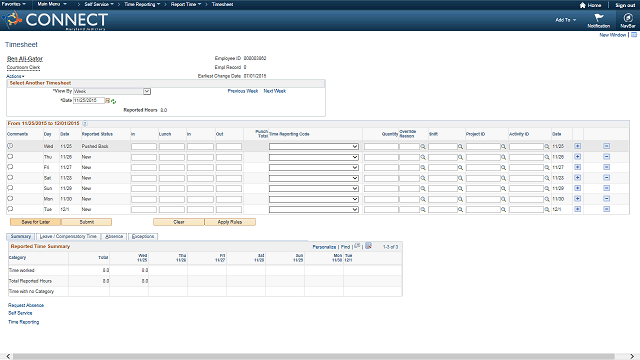
Task: Click the green refresh icon beside Date
Action: 113,101
